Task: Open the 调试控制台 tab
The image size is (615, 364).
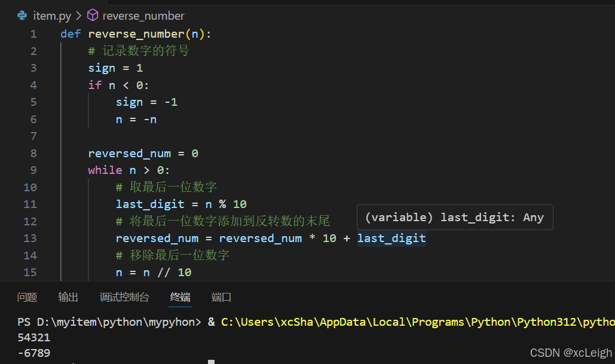Action: [x=124, y=297]
